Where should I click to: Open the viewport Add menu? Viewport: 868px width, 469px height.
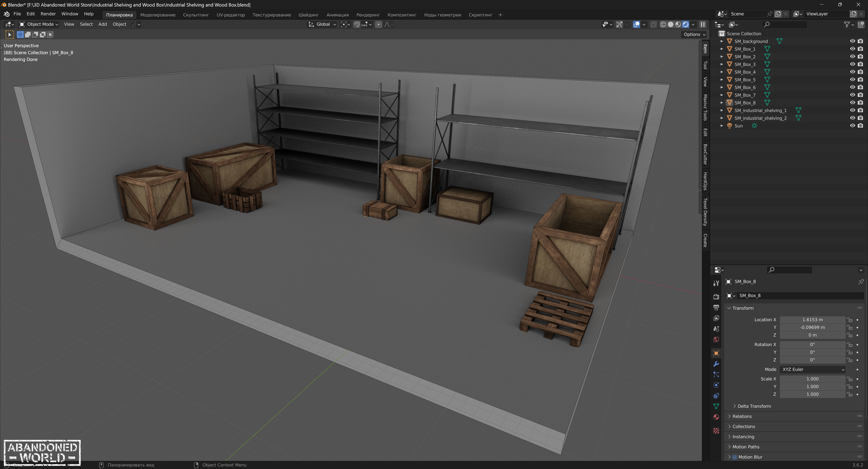(x=102, y=24)
